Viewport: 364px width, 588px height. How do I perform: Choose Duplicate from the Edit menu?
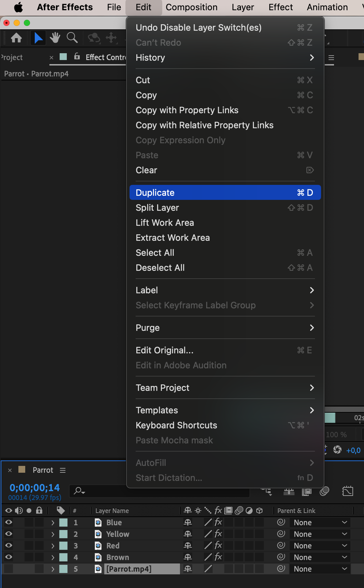click(x=225, y=192)
